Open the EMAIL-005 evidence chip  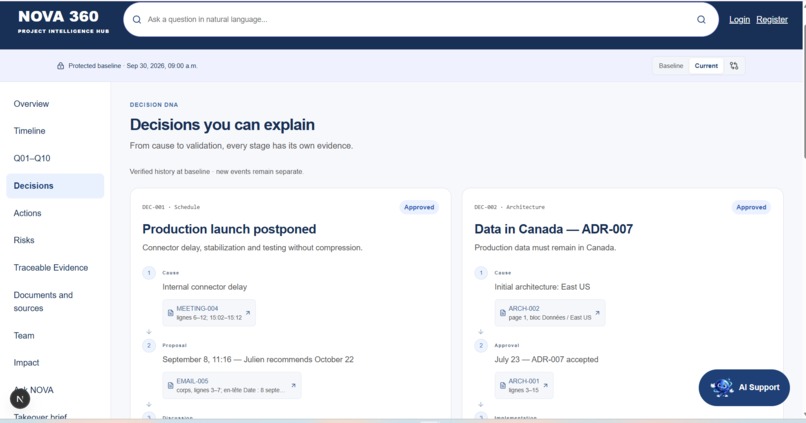[232, 385]
